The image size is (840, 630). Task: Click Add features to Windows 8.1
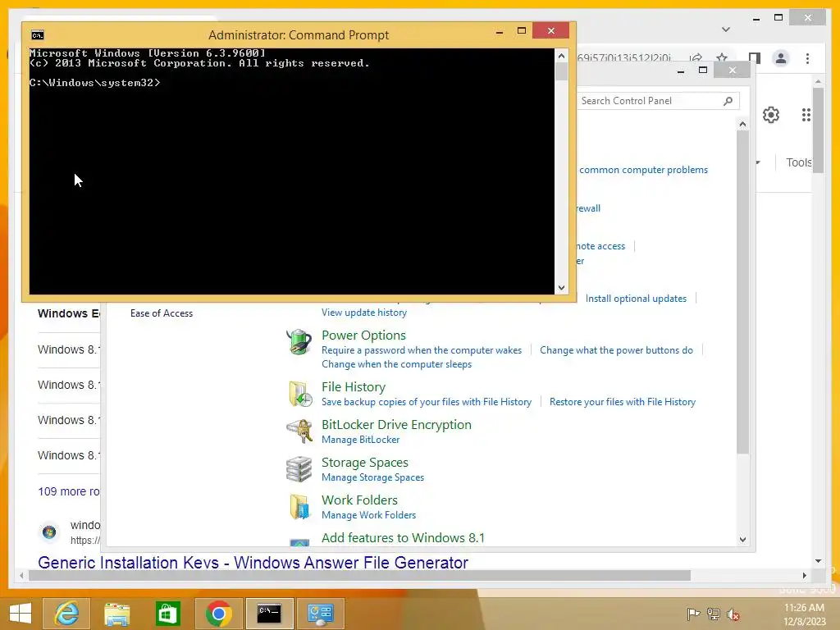(x=403, y=538)
